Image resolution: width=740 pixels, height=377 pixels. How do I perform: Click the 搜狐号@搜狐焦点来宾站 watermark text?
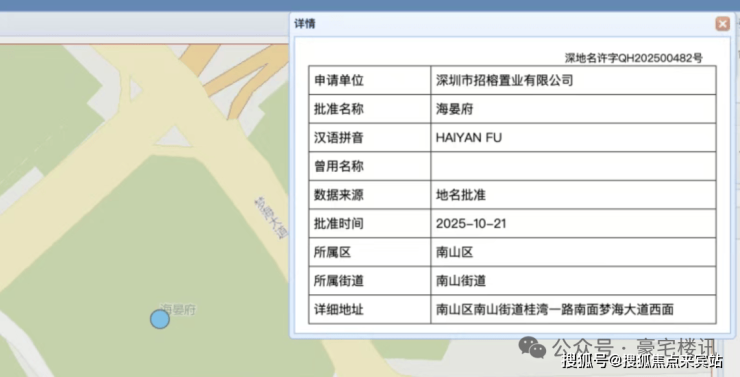pos(642,362)
